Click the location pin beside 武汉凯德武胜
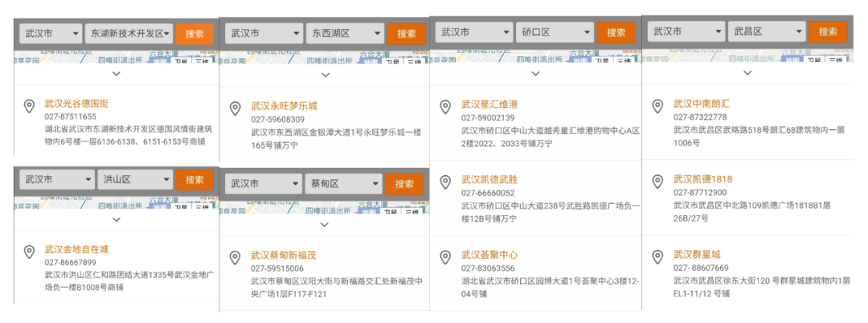The width and height of the screenshot is (868, 323). tap(445, 182)
